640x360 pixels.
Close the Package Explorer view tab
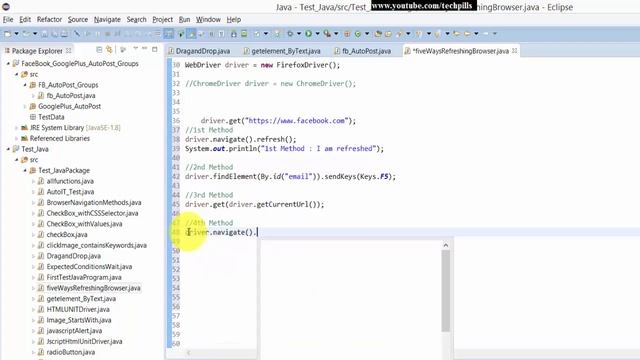(69, 51)
